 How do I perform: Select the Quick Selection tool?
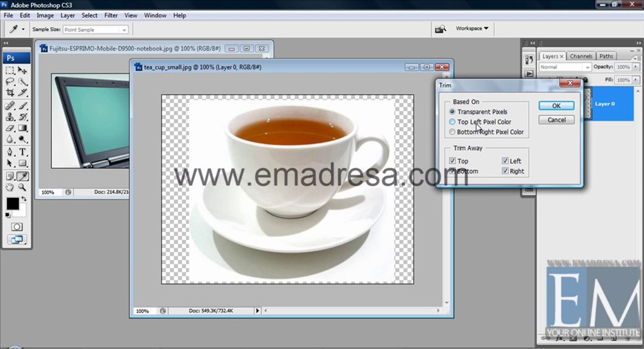pyautogui.click(x=23, y=81)
